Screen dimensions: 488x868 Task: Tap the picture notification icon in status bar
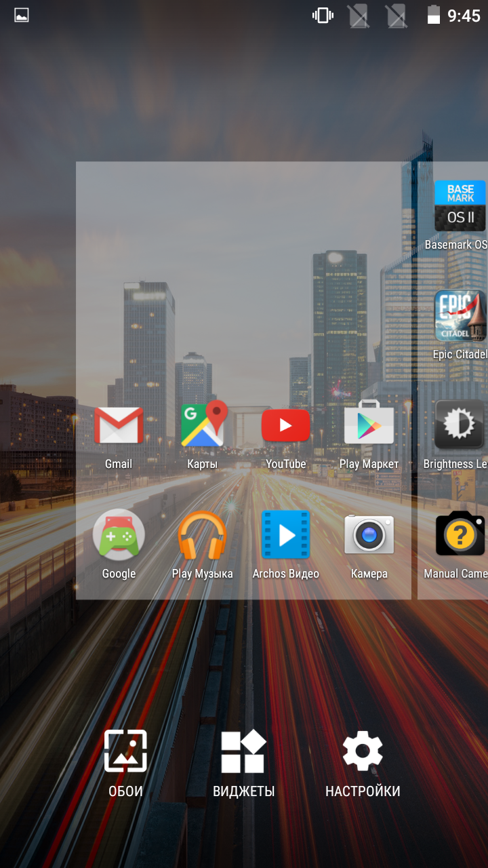click(22, 15)
